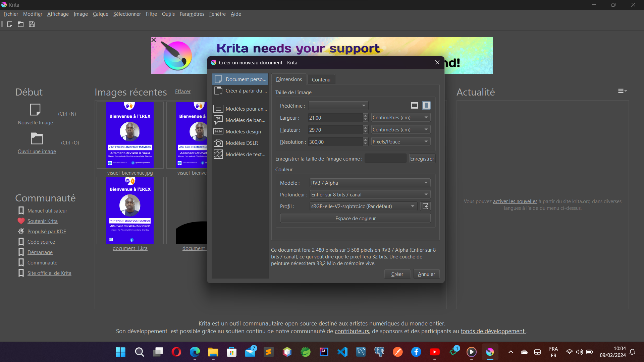Click the contributeurs link
The width and height of the screenshot is (644, 362).
(352, 331)
